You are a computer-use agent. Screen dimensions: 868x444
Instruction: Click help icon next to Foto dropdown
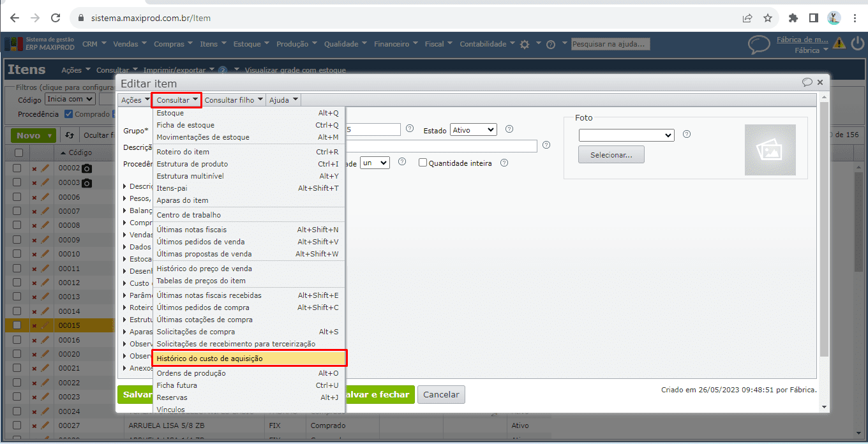coord(687,135)
